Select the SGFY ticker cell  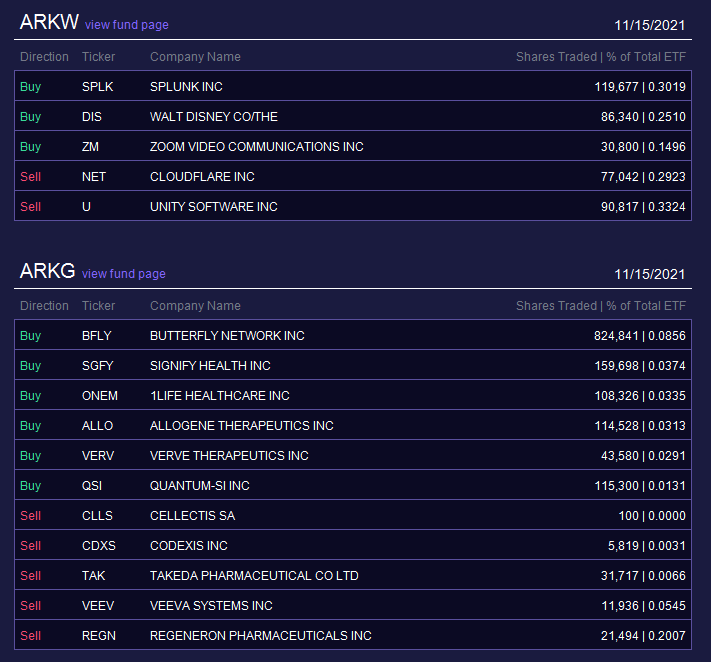click(x=97, y=365)
